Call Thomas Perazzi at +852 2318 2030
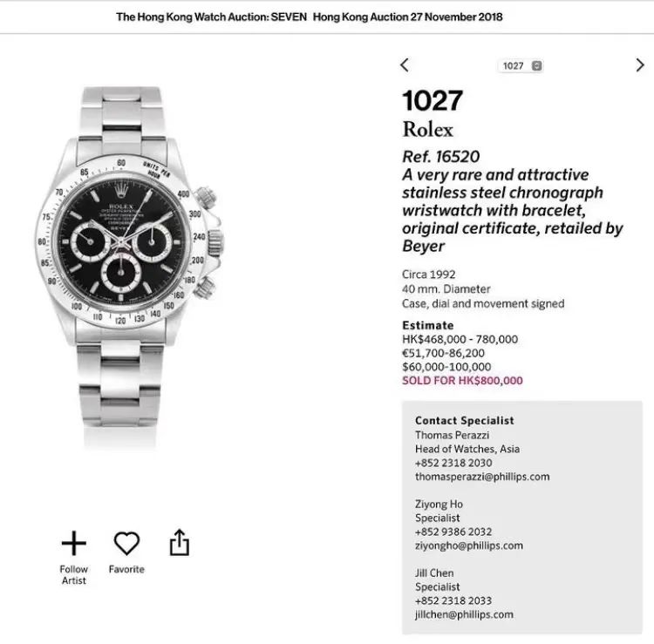 coord(453,463)
